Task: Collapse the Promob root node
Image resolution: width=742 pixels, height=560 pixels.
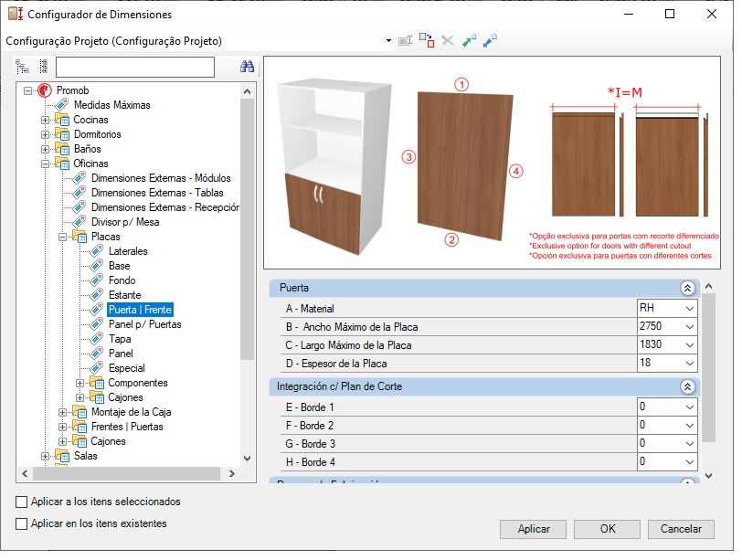Action: 28,90
